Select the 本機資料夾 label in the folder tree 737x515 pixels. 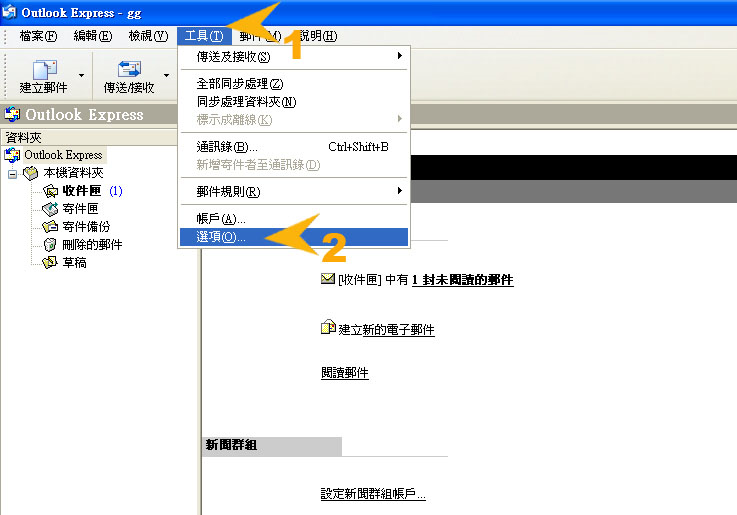click(x=73, y=173)
